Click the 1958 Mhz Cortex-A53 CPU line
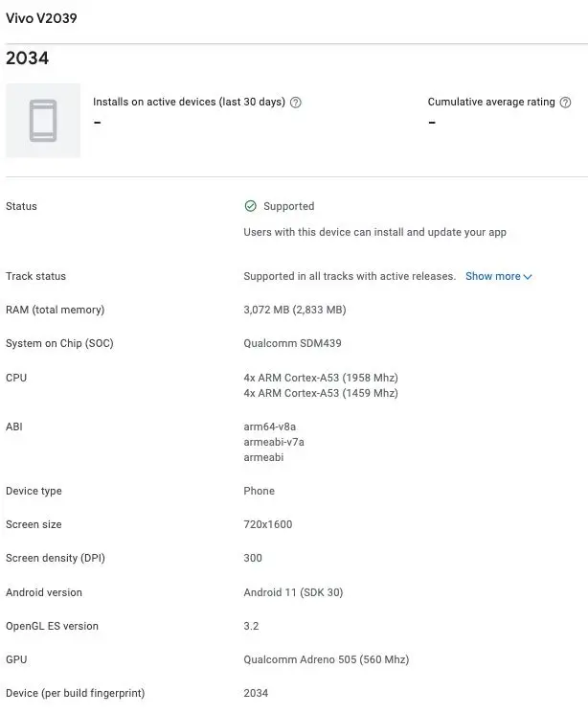 (x=321, y=378)
